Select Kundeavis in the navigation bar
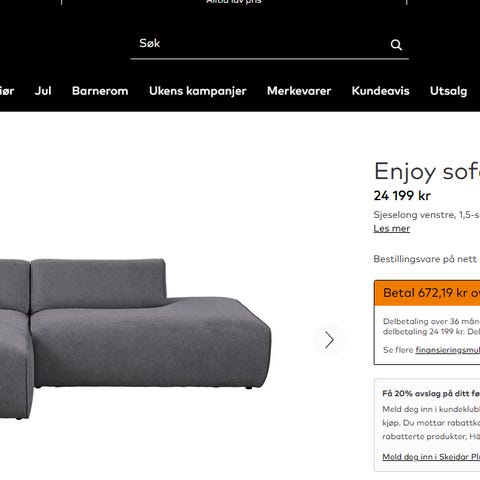The height and width of the screenshot is (480, 480). 380,91
